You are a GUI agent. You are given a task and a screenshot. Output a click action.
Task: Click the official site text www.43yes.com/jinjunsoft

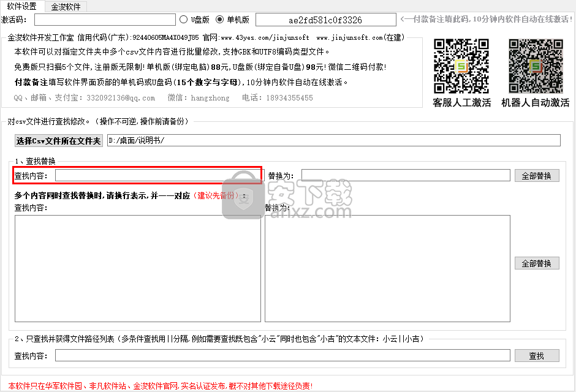pyautogui.click(x=265, y=37)
